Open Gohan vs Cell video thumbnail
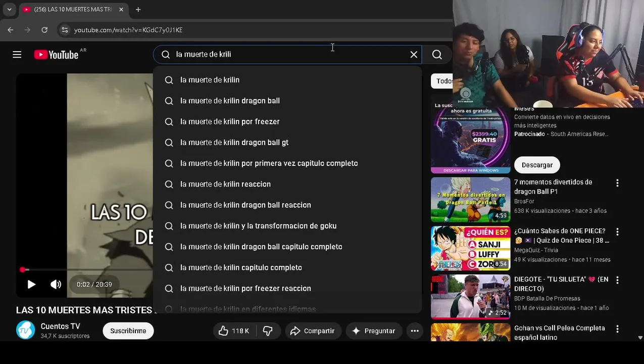 471,332
